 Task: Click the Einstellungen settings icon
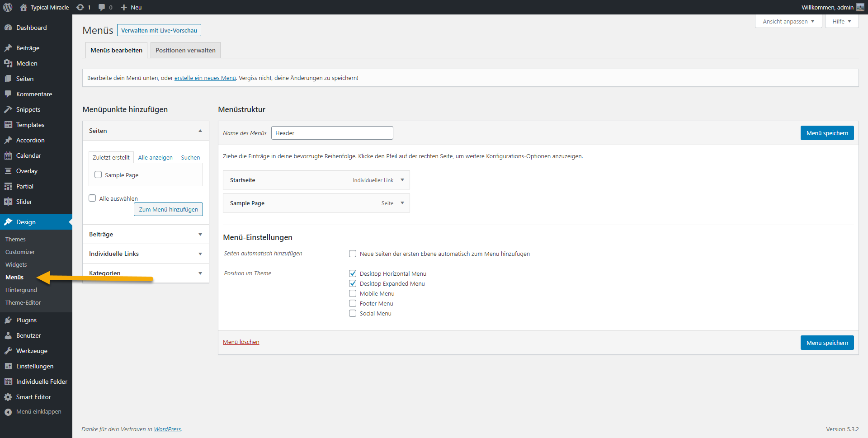8,366
